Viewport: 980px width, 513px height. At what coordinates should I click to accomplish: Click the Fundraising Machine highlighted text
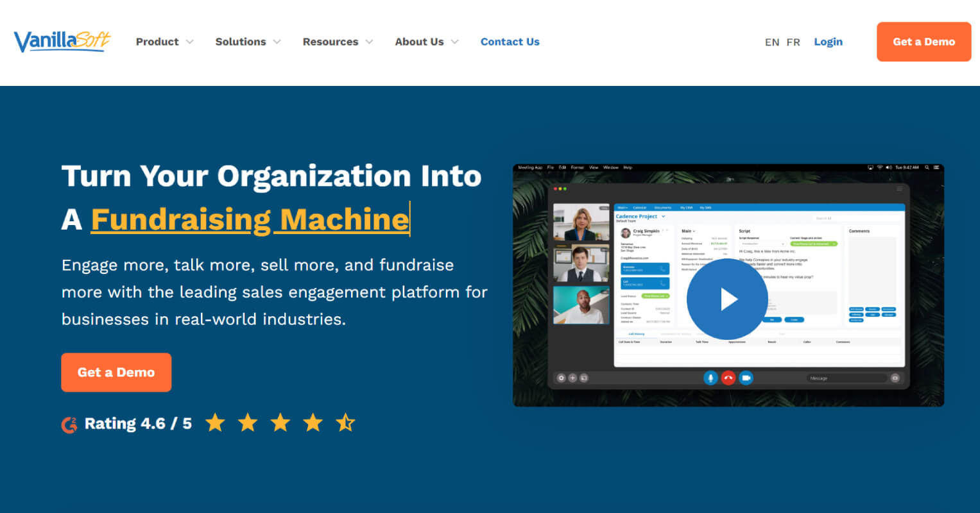(250, 219)
